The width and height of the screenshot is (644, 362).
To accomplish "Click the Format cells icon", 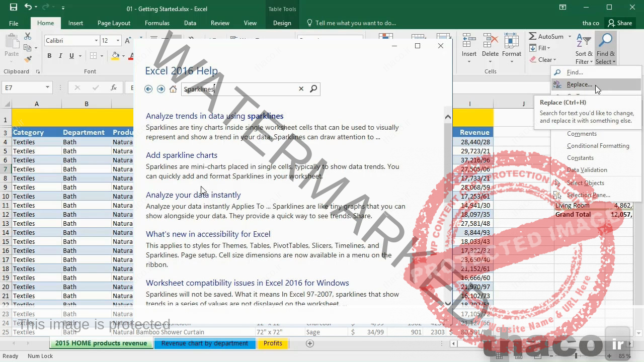I will click(511, 41).
